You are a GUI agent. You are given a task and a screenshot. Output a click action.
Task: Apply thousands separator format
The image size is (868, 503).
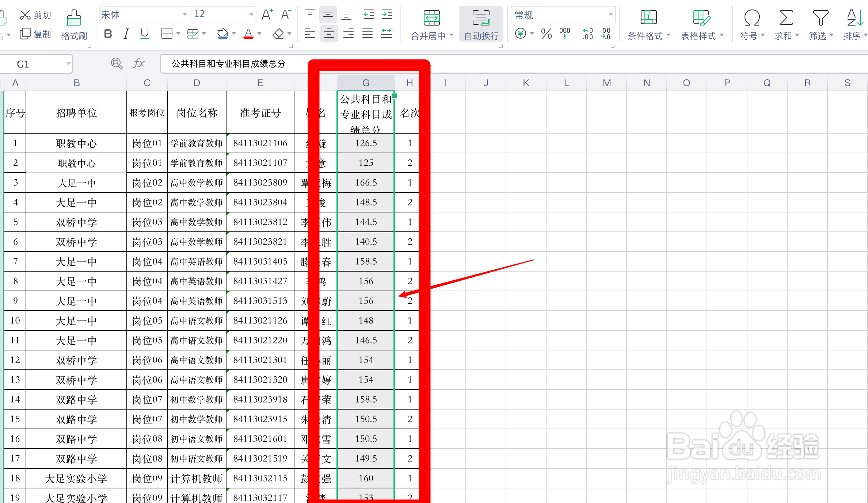click(565, 34)
